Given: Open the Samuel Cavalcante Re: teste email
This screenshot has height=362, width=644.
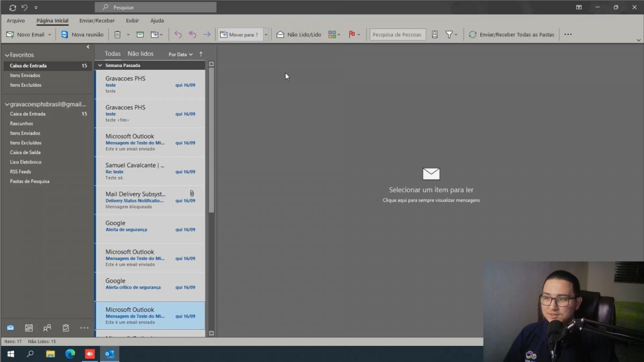Looking at the screenshot, I should 150,171.
